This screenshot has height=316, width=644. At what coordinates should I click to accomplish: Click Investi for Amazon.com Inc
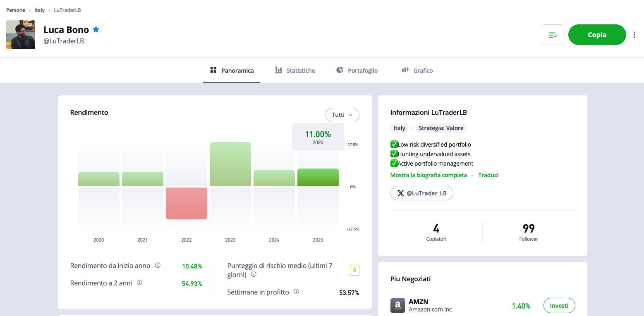coord(559,306)
